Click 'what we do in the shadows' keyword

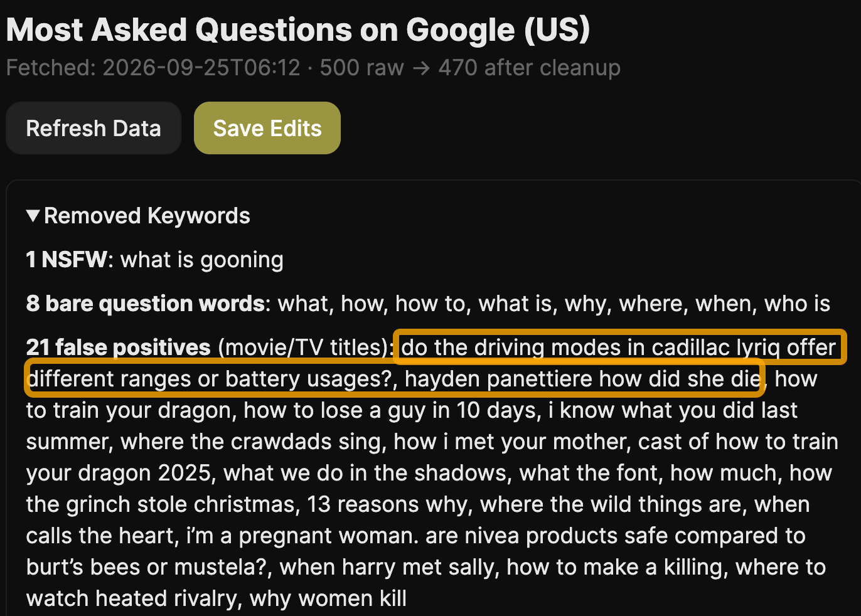[x=365, y=473]
